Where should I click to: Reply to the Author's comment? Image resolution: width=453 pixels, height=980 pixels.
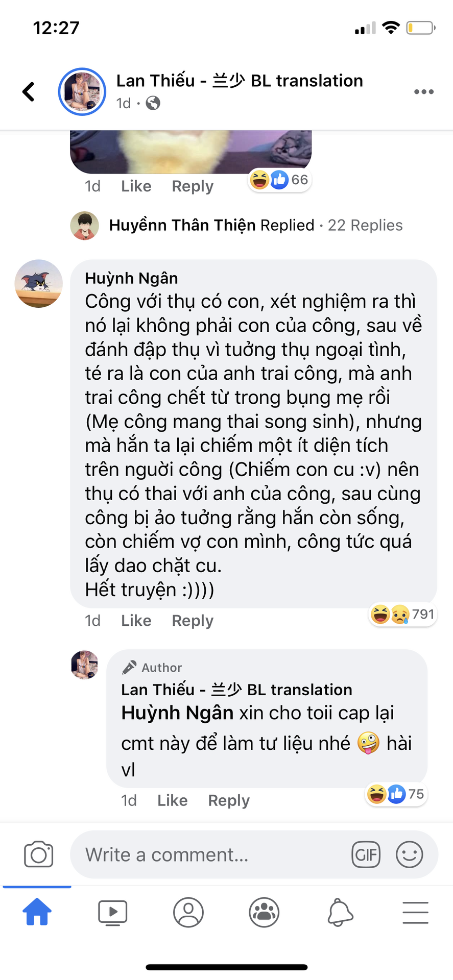point(229,800)
